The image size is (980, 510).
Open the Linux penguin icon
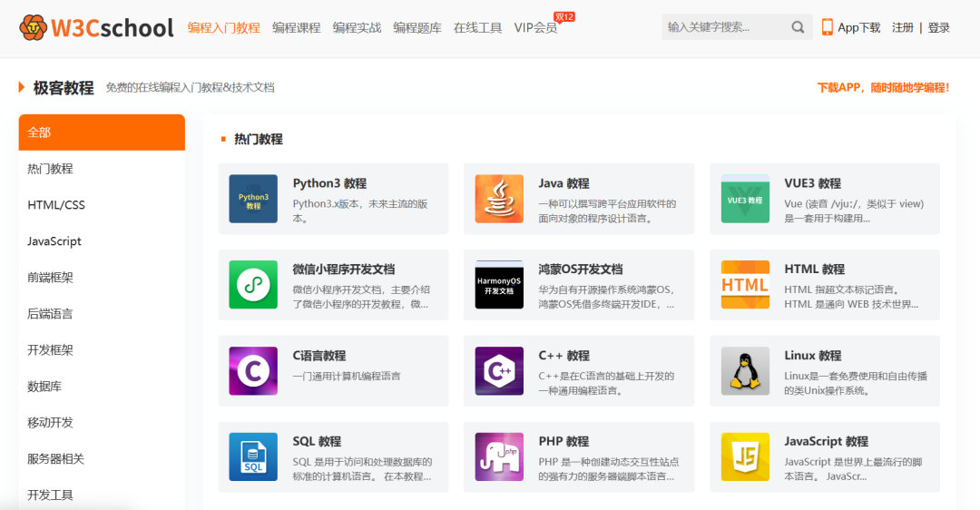pos(745,371)
